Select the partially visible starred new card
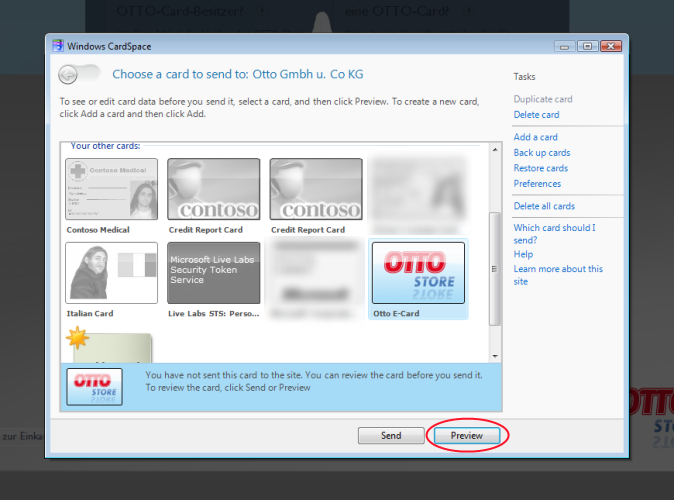The width and height of the screenshot is (674, 500). coord(109,345)
